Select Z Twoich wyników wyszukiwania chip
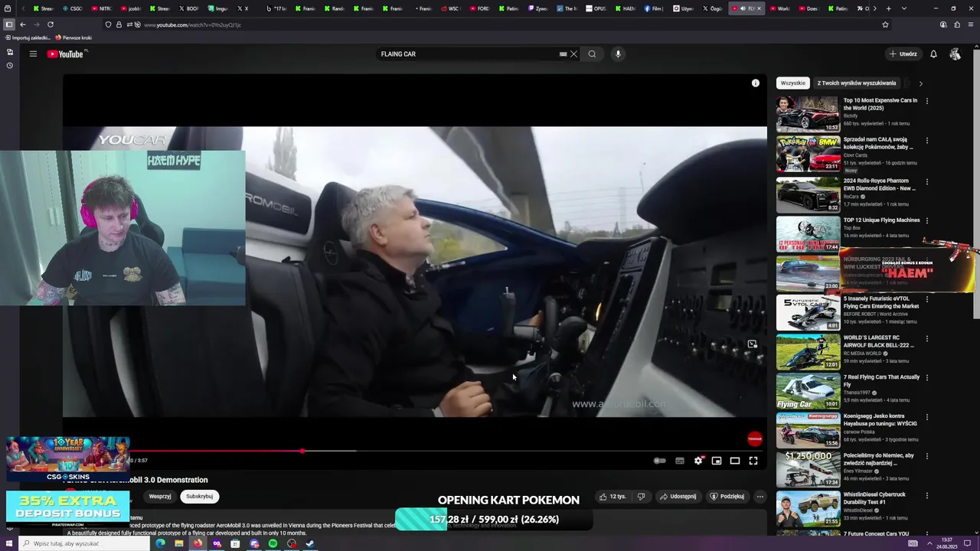This screenshot has width=980, height=551. point(857,83)
